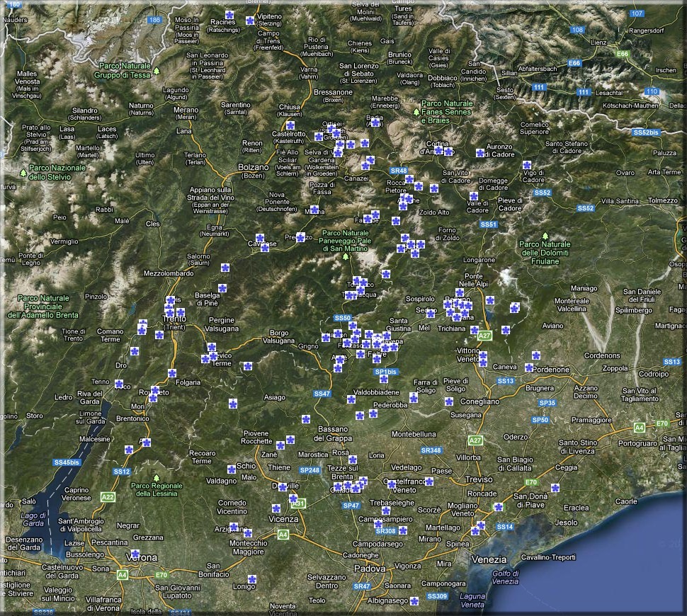The height and width of the screenshot is (616, 687).
Task: Select the marker right of Castelfranco label
Action: point(429,481)
